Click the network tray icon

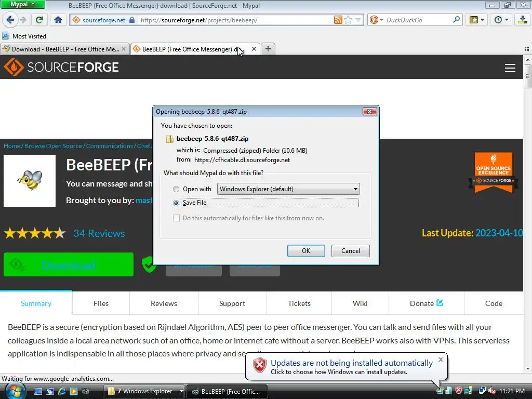coord(482,391)
